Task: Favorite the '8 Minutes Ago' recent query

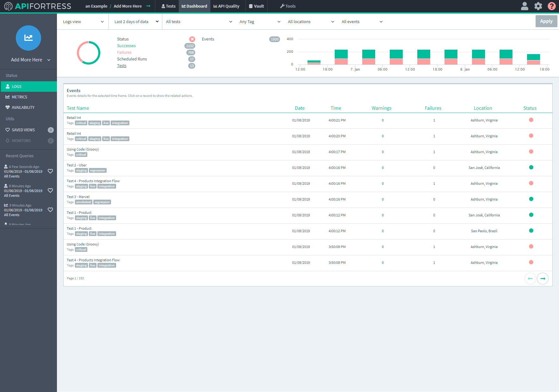Action: (50, 190)
